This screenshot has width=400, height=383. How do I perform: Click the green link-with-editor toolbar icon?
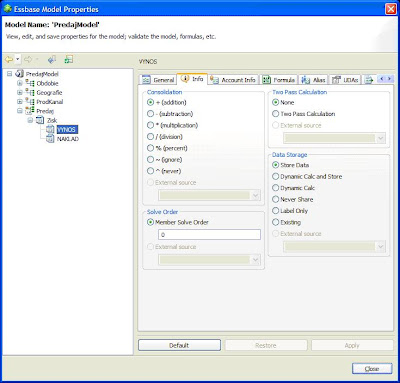(69, 60)
